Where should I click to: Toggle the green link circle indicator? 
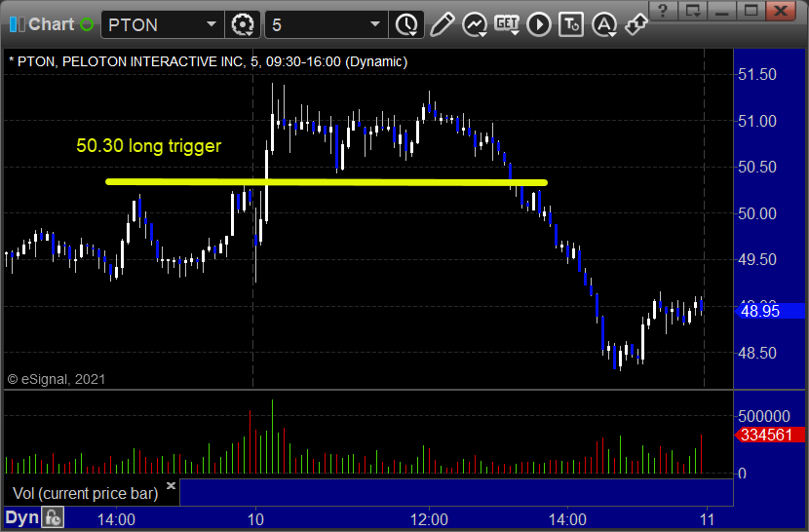tap(87, 24)
